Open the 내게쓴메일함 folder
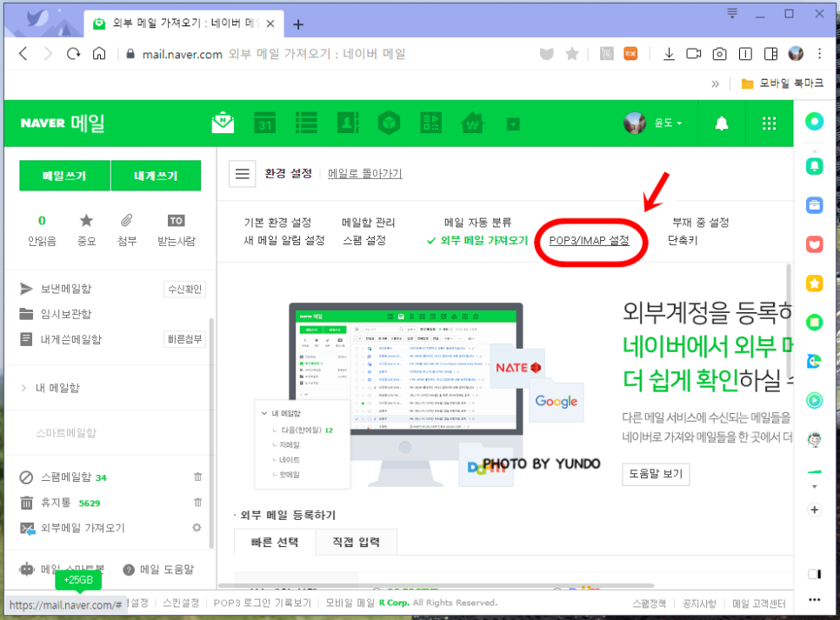 click(70, 339)
